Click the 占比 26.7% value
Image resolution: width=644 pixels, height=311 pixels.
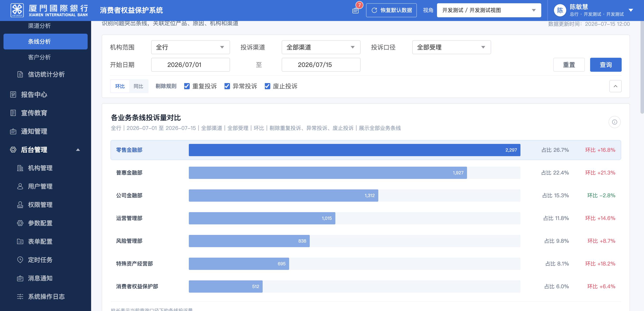pos(555,150)
